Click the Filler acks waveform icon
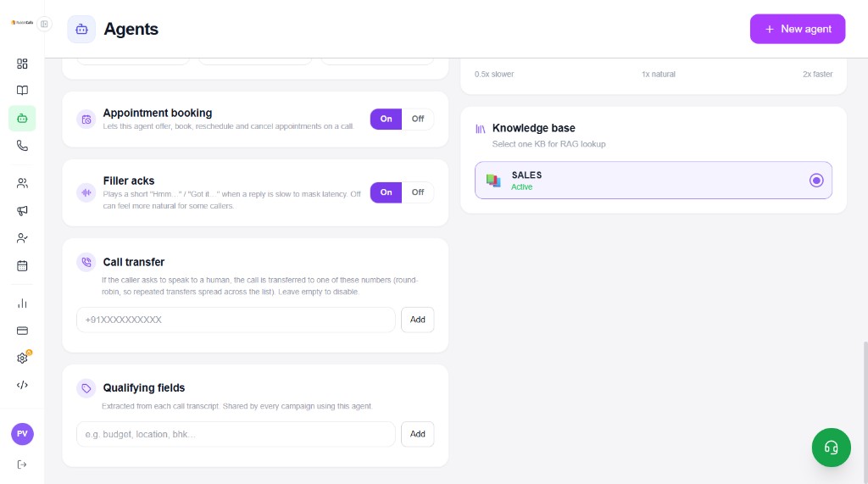868x484 pixels. (86, 192)
